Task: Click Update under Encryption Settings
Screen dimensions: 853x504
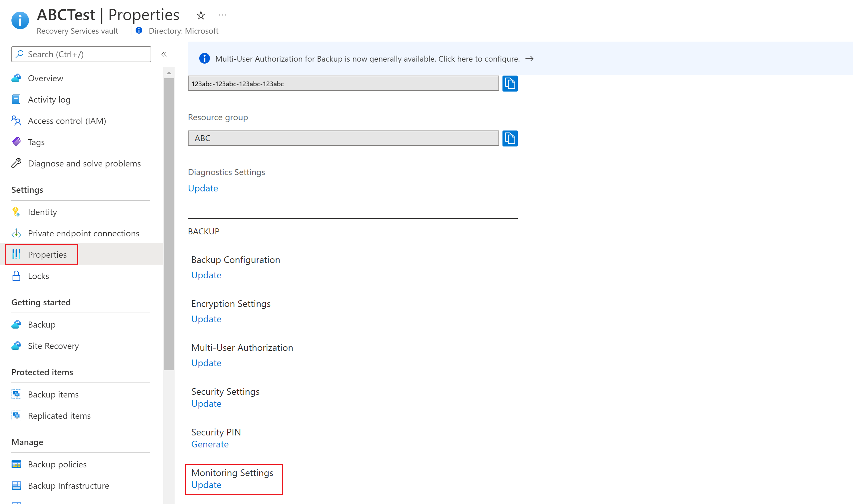Action: click(x=206, y=319)
